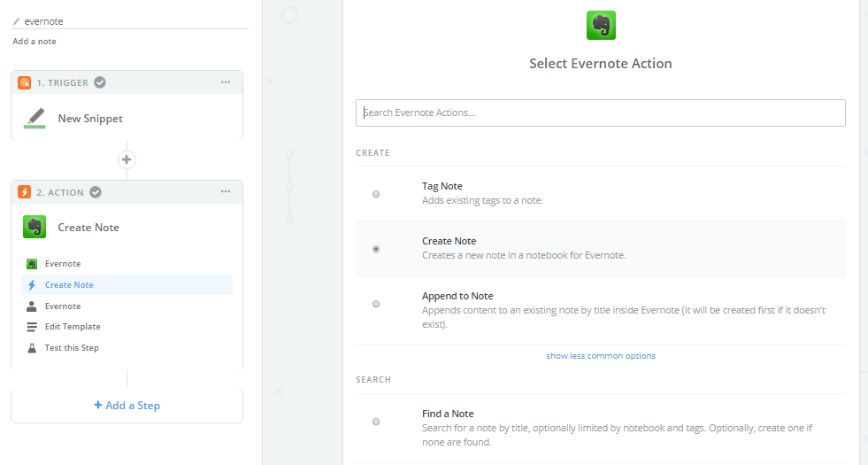Click the Action step checkmark icon
The width and height of the screenshot is (868, 465).
click(x=96, y=192)
